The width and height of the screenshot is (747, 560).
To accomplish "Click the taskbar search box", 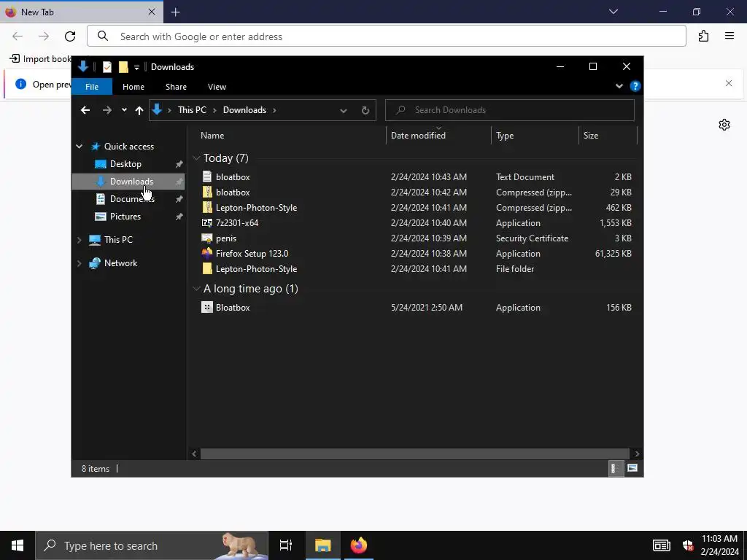I will 152,545.
